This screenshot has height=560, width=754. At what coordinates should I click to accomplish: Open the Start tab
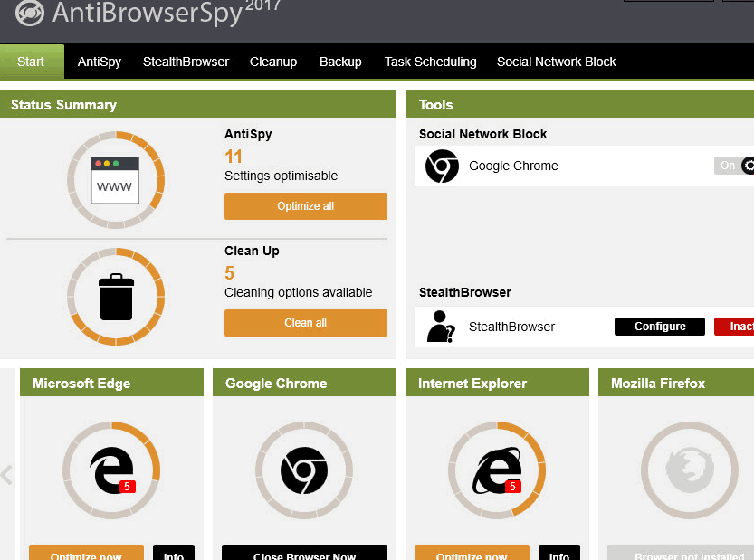tap(32, 62)
